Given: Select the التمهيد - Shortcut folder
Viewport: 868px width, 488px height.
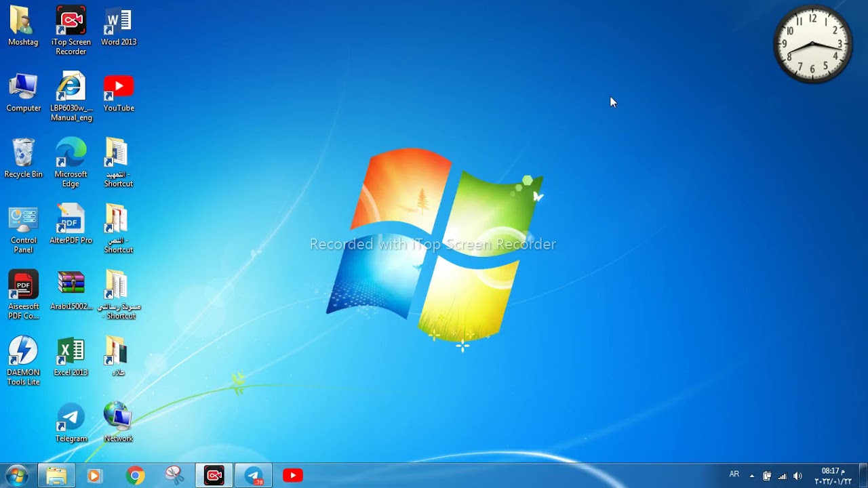Looking at the screenshot, I should coord(119,163).
